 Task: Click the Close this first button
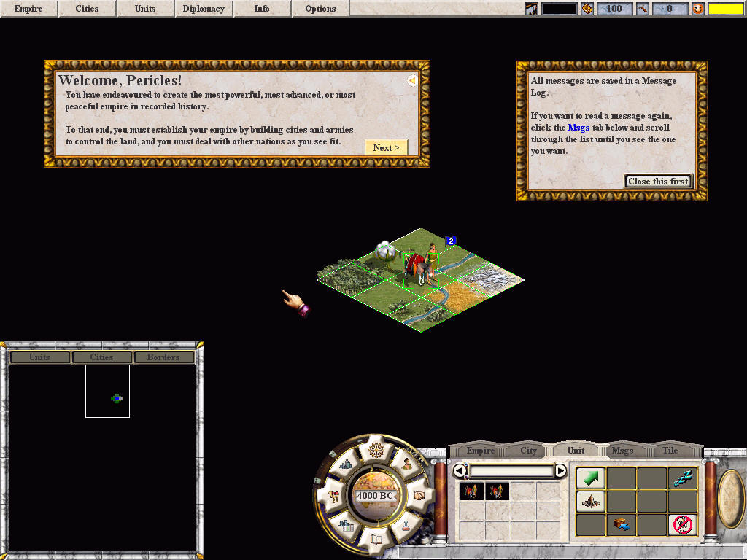pos(658,182)
